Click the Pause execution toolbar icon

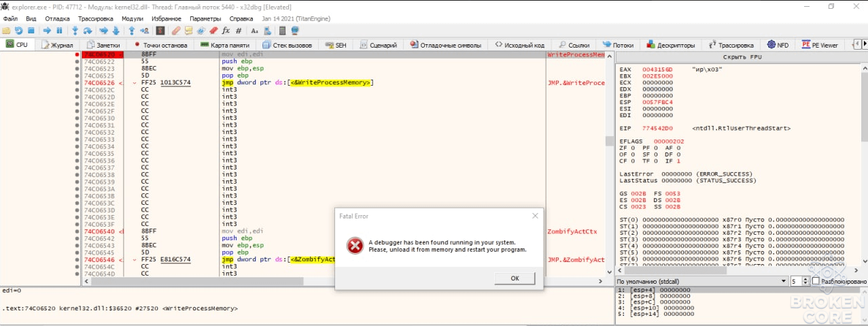(59, 31)
